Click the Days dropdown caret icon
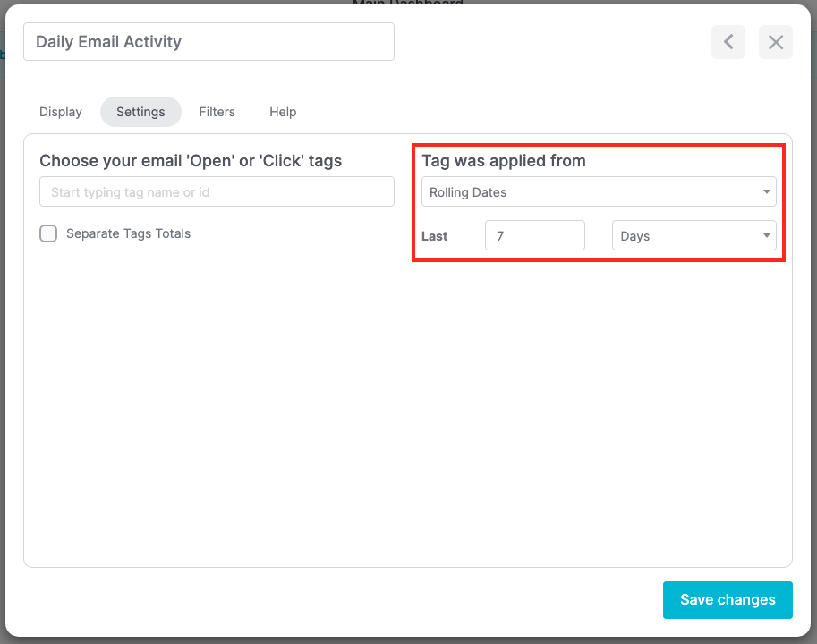 point(766,235)
